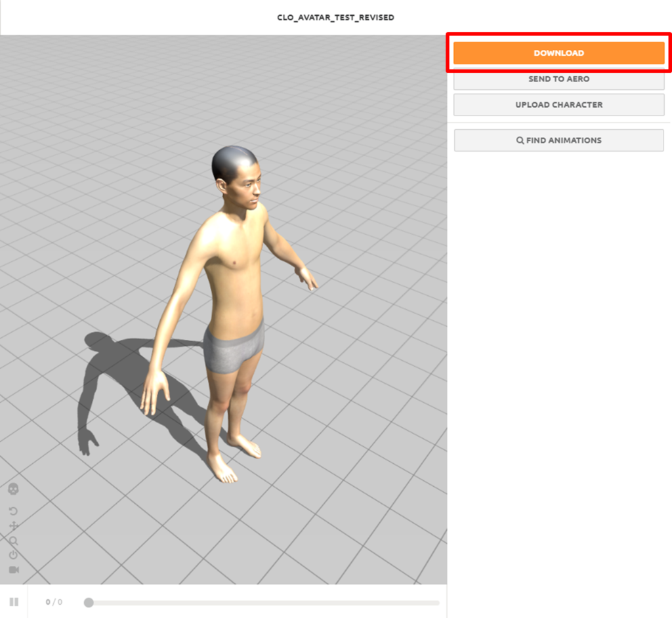The image size is (672, 618).
Task: Click Send to Aero button
Action: click(559, 79)
